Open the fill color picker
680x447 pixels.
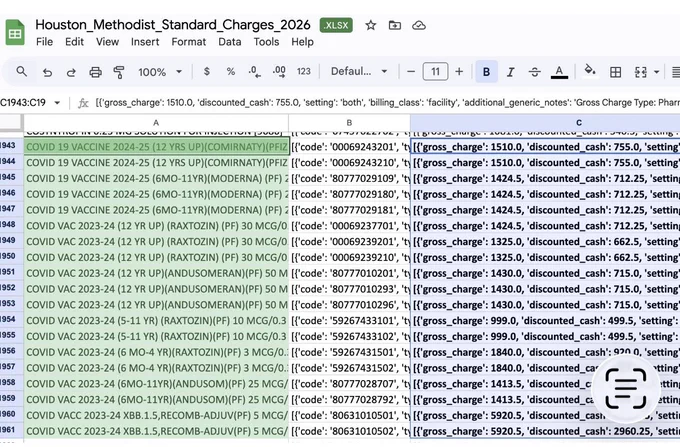589,71
